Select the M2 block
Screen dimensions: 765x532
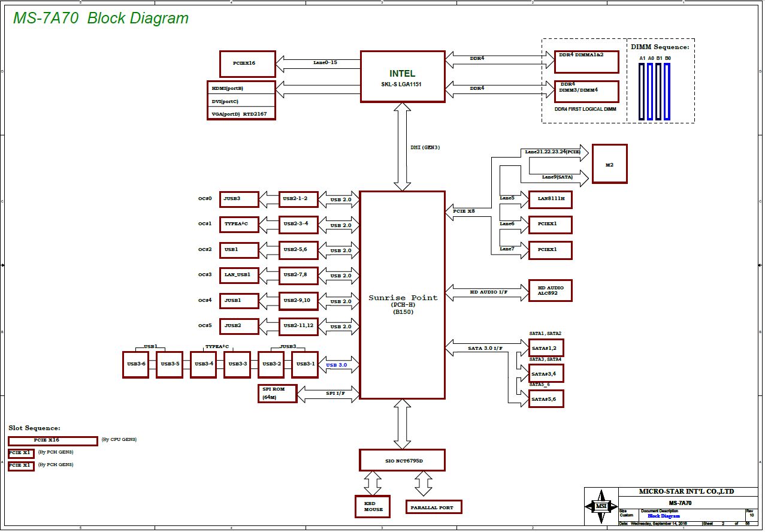tap(609, 164)
